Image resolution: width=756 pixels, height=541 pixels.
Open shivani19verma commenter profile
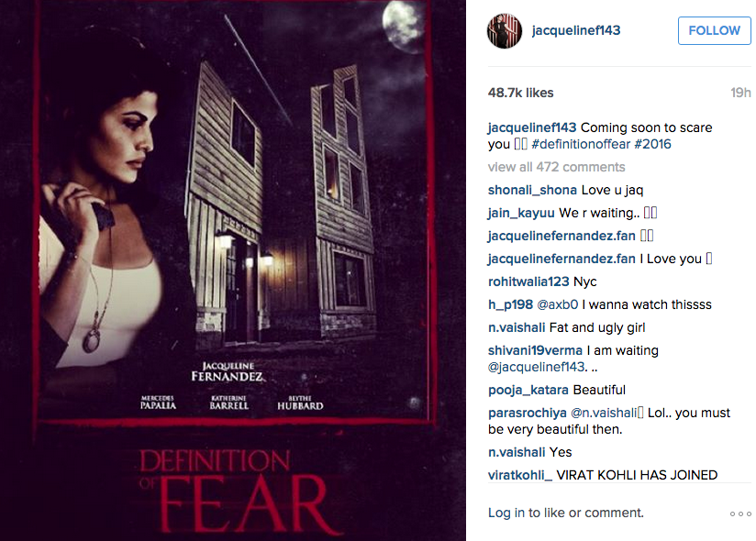(x=535, y=350)
